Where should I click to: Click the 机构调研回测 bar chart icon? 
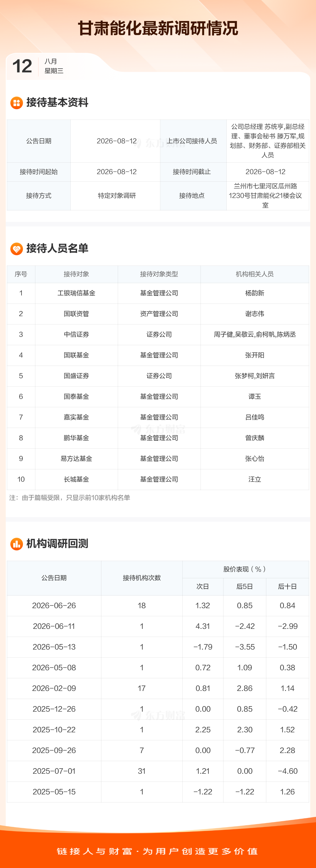click(16, 544)
